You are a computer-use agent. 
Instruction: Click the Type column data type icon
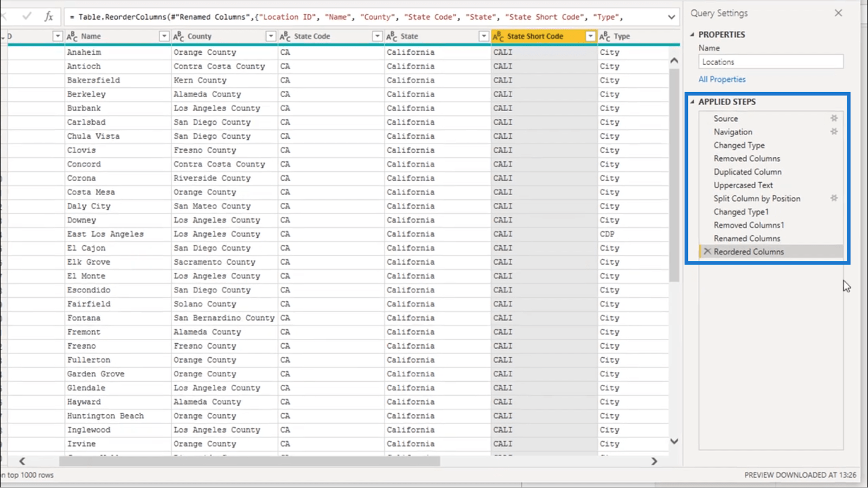click(x=605, y=36)
